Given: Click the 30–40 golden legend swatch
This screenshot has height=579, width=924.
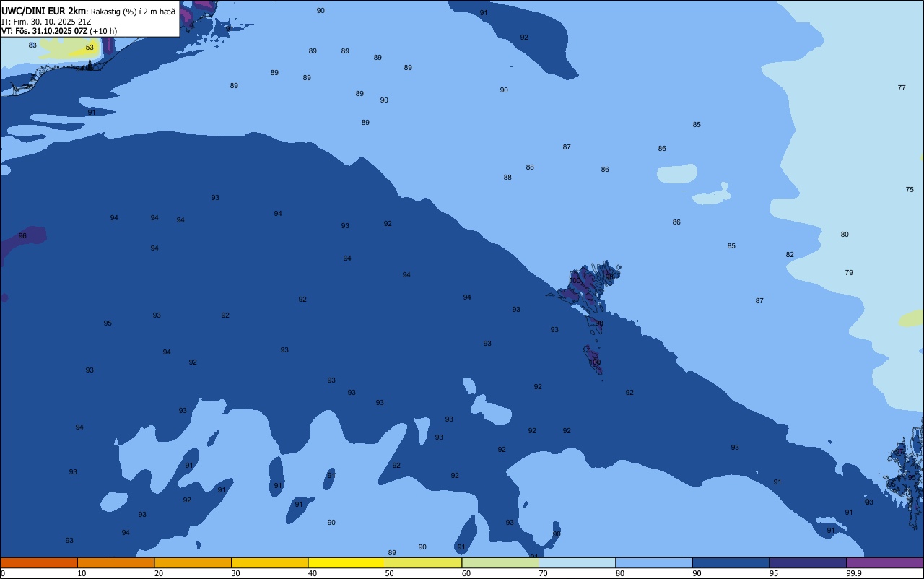Looking at the screenshot, I should pyautogui.click(x=269, y=562).
